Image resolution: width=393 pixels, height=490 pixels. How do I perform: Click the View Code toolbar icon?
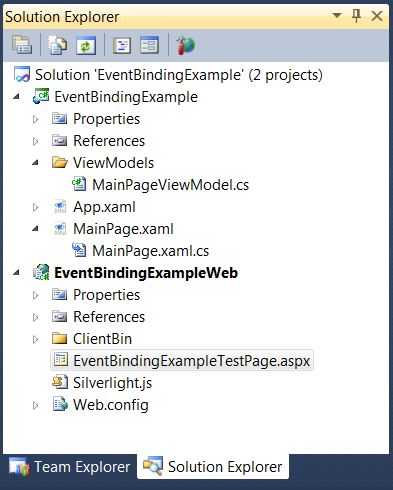(122, 45)
